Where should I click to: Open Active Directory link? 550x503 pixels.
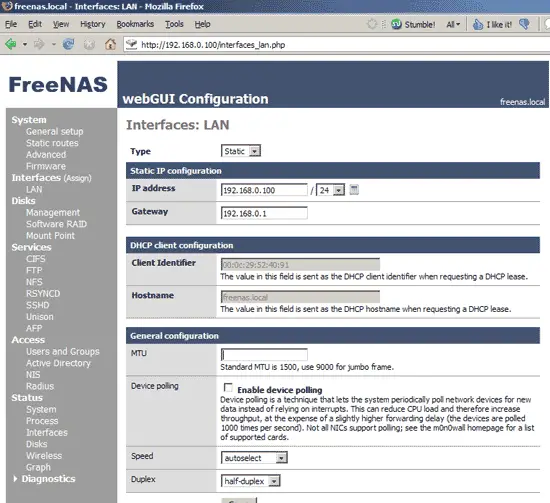click(x=59, y=363)
